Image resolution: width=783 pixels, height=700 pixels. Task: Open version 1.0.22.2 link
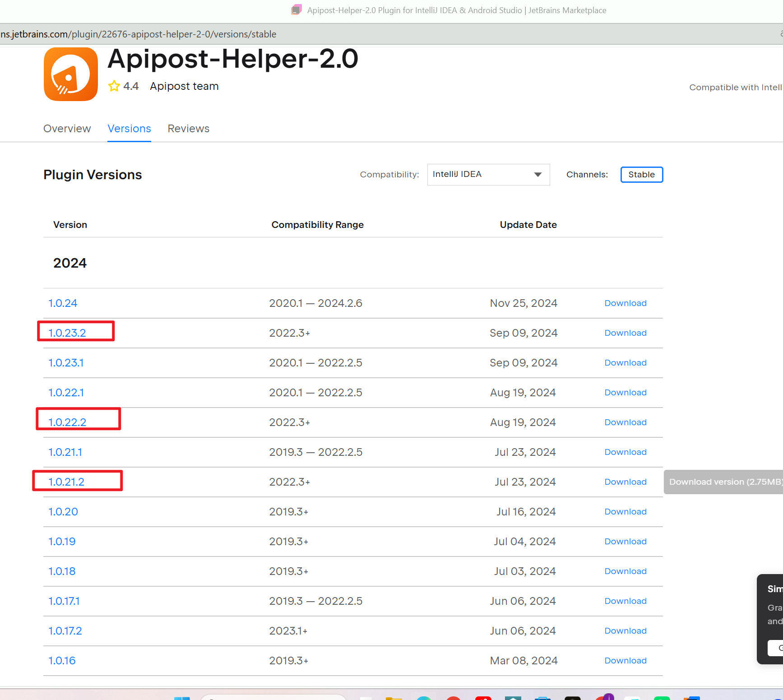tap(67, 422)
